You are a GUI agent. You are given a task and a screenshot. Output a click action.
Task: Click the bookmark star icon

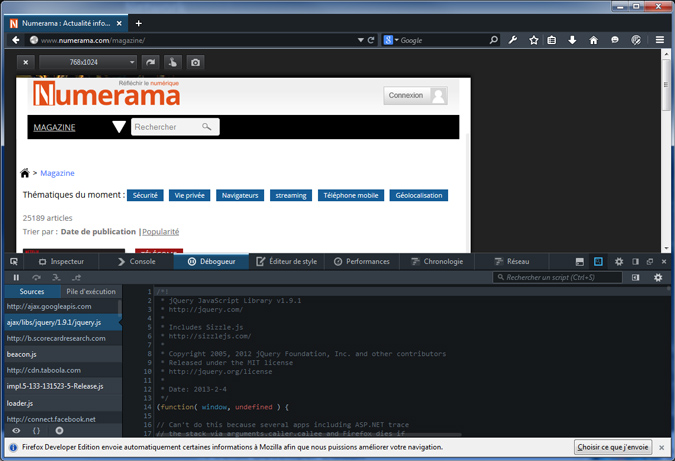(534, 40)
